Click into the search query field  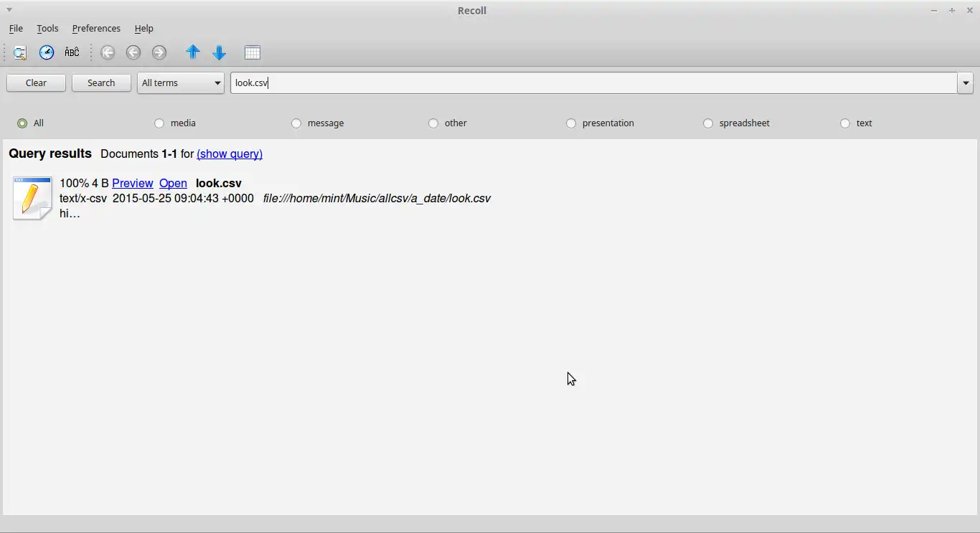click(593, 83)
